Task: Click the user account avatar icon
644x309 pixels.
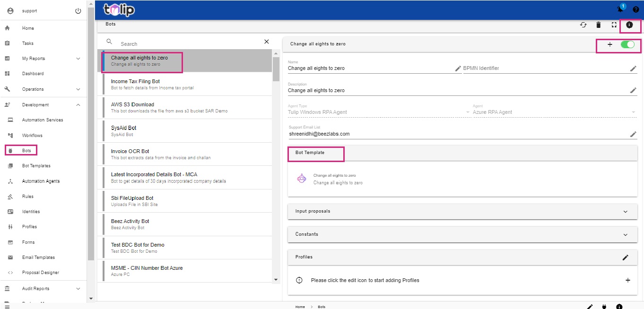Action: tap(10, 11)
